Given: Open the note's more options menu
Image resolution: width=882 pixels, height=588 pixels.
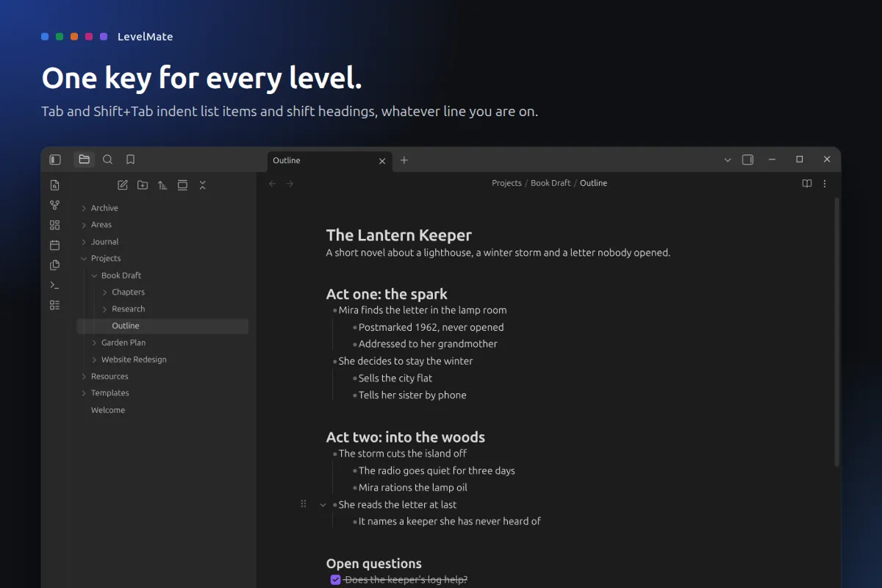Looking at the screenshot, I should (x=825, y=184).
